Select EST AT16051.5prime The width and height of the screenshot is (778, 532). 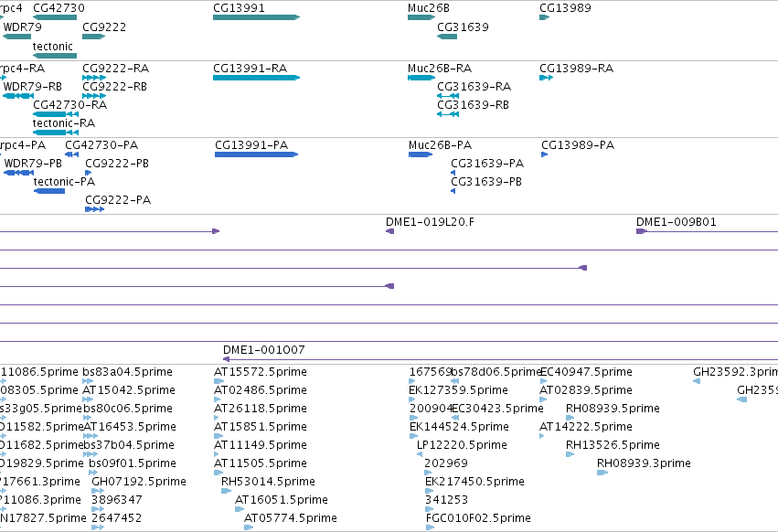click(282, 500)
